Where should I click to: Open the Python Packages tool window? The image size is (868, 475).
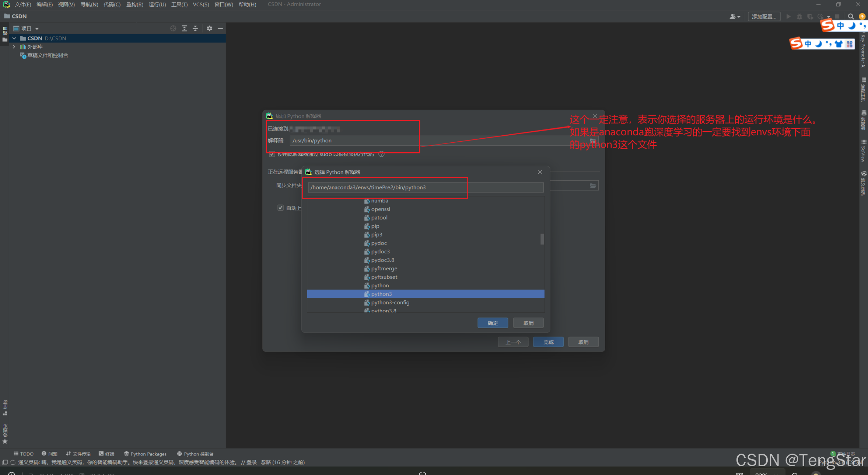[145, 454]
